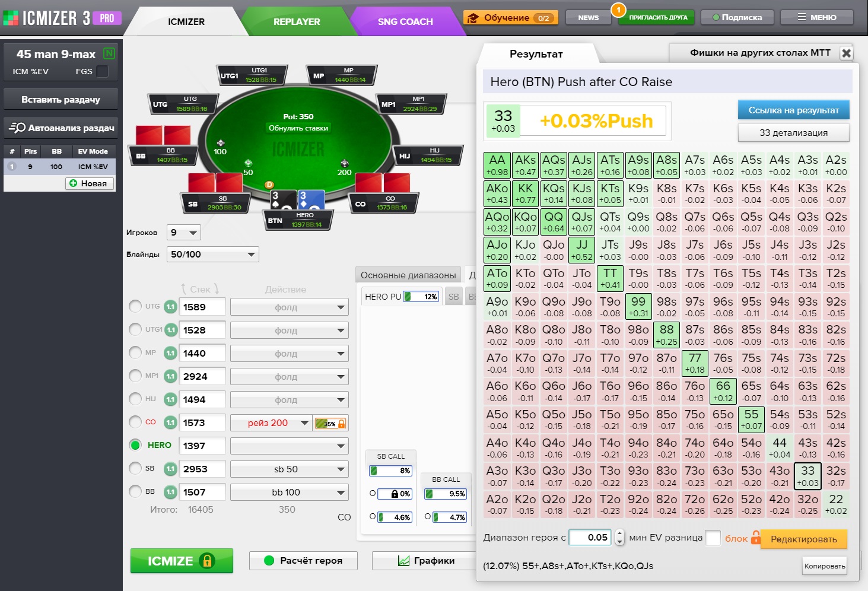Click the 1.1 stack multiplier badge for BB
The width and height of the screenshot is (868, 591).
pyautogui.click(x=170, y=492)
